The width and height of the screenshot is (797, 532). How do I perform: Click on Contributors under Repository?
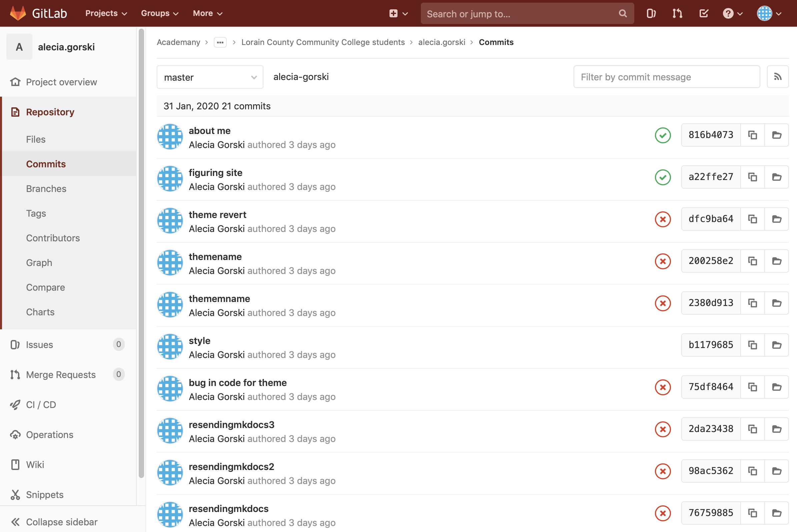pos(53,237)
